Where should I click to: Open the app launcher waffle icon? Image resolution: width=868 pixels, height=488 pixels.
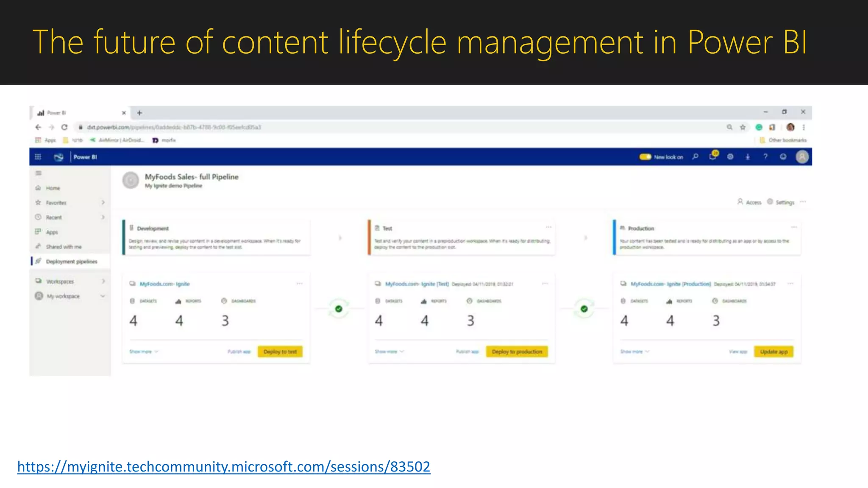[38, 157]
